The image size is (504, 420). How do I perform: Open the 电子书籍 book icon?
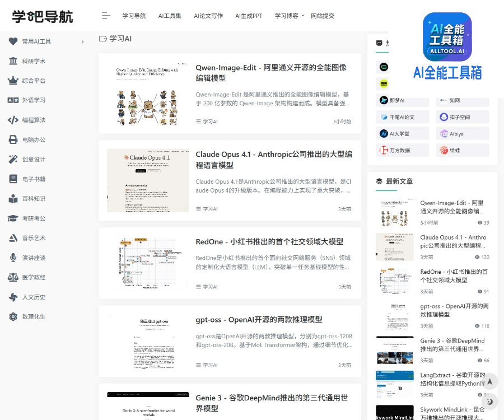click(x=13, y=179)
